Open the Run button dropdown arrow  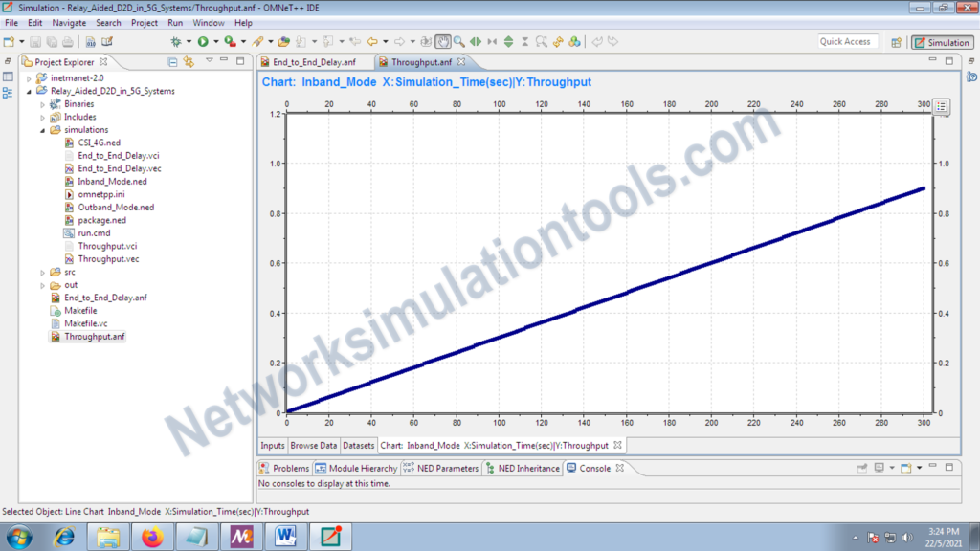[x=215, y=41]
